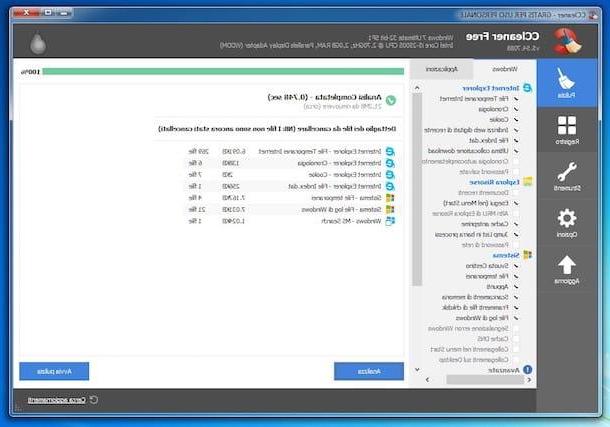Open the Pulizia cleaner broom section

pyautogui.click(x=566, y=83)
